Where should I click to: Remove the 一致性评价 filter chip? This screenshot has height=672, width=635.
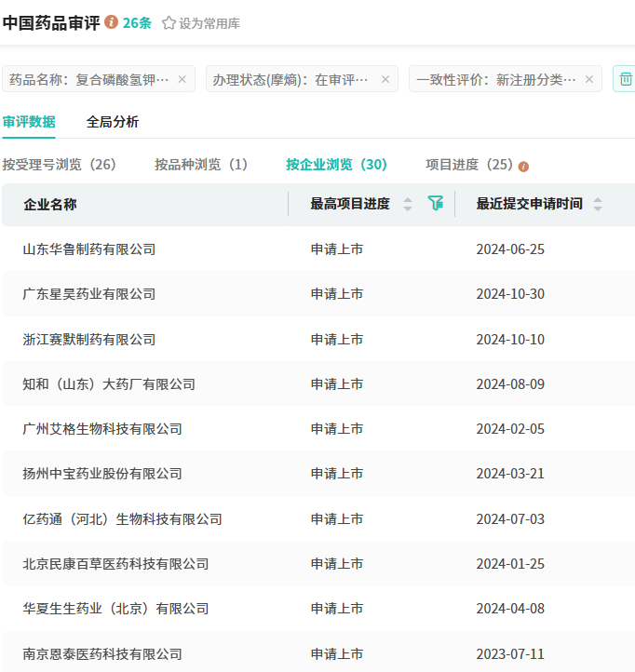588,79
